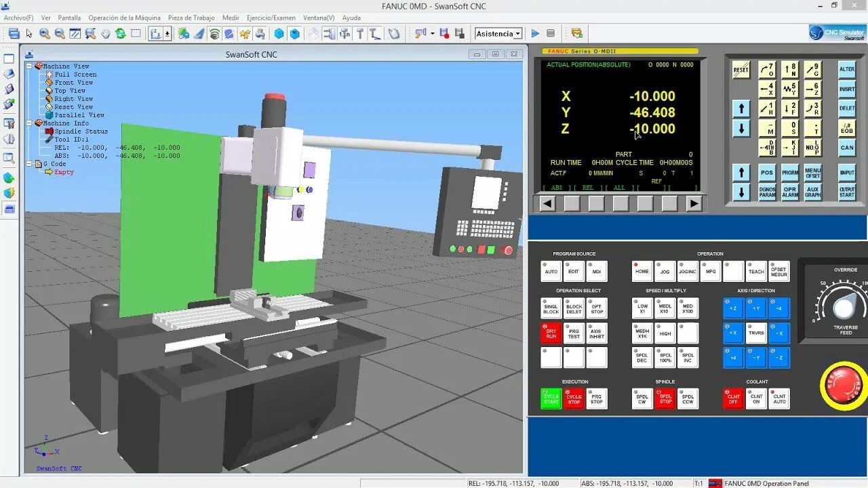Toggle AUTO program source mode
Viewport: 868px width, 488px height.
pyautogui.click(x=551, y=272)
